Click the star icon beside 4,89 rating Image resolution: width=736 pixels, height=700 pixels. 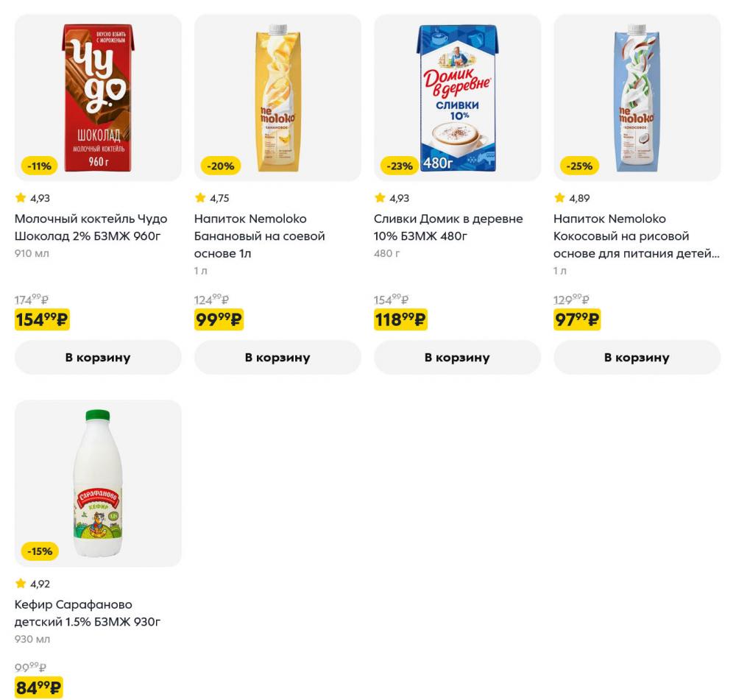tap(559, 198)
